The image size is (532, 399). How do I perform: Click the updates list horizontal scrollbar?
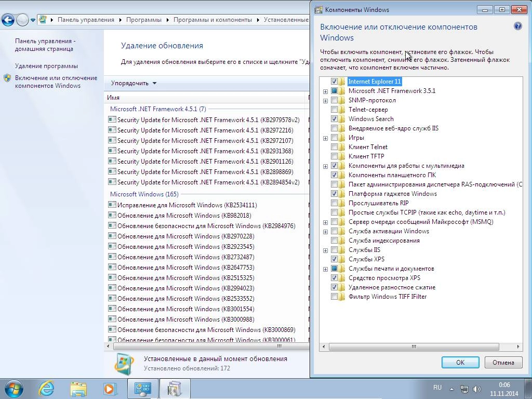tap(211, 346)
